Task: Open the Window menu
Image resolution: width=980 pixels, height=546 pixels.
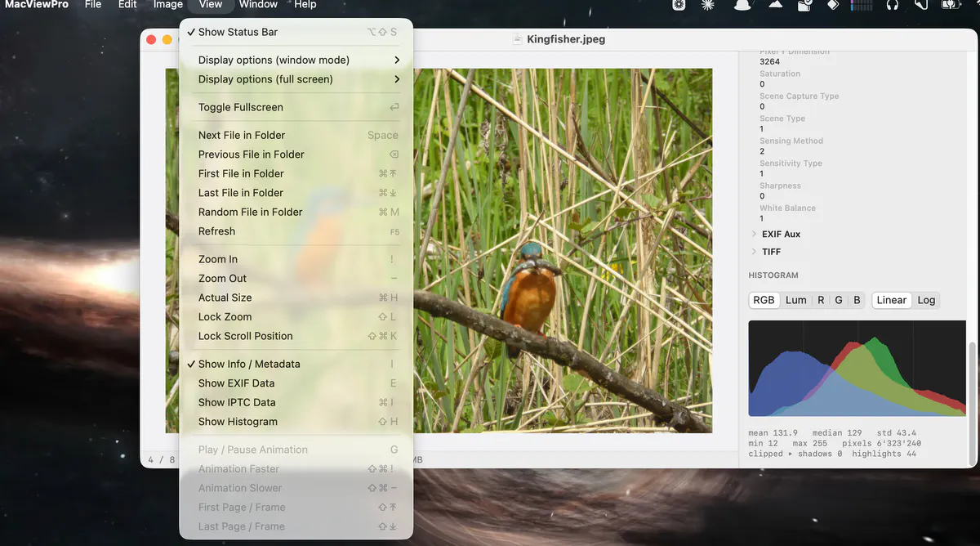Action: [258, 5]
